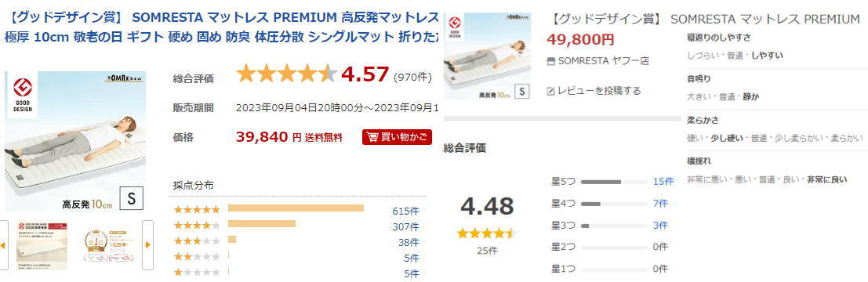
Task: Open the 星5つ 15件 reviews link
Action: (663, 182)
